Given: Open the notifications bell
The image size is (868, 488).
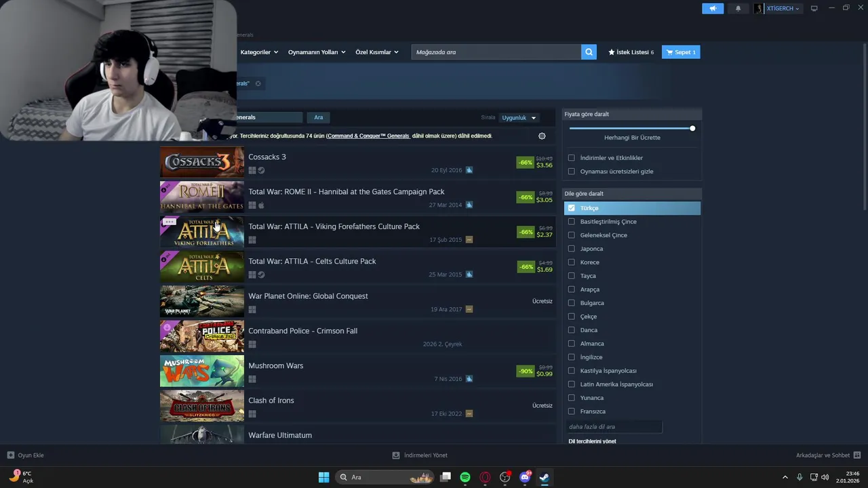Looking at the screenshot, I should 738,8.
